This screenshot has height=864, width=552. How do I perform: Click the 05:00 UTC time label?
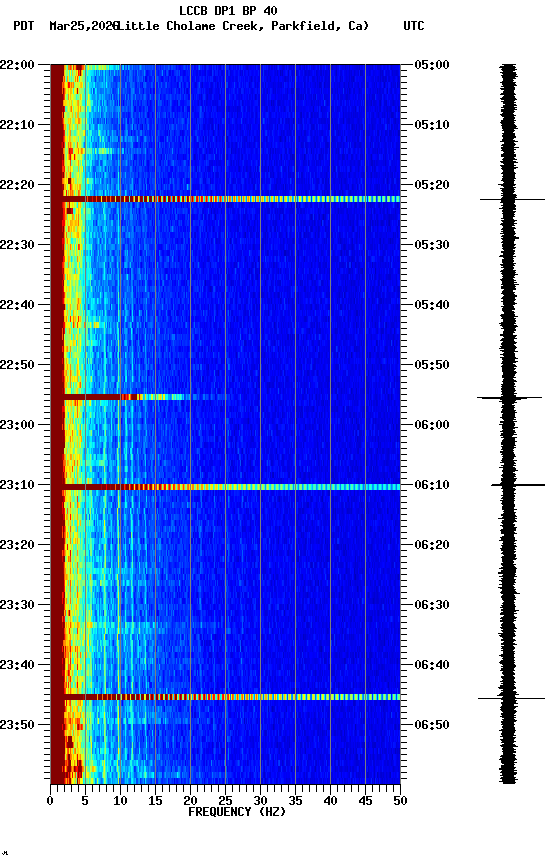[432, 64]
